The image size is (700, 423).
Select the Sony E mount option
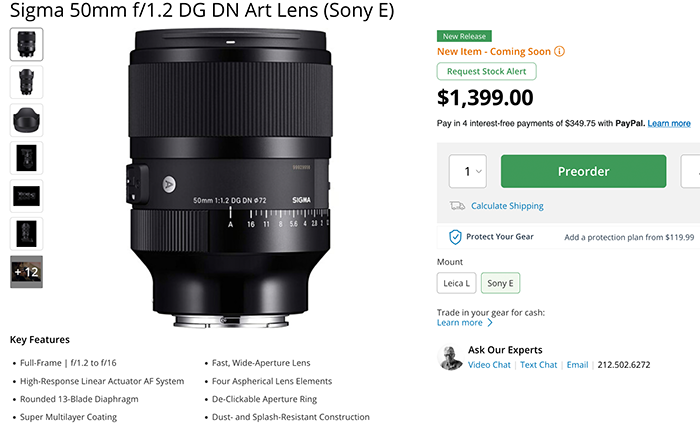pyautogui.click(x=500, y=283)
